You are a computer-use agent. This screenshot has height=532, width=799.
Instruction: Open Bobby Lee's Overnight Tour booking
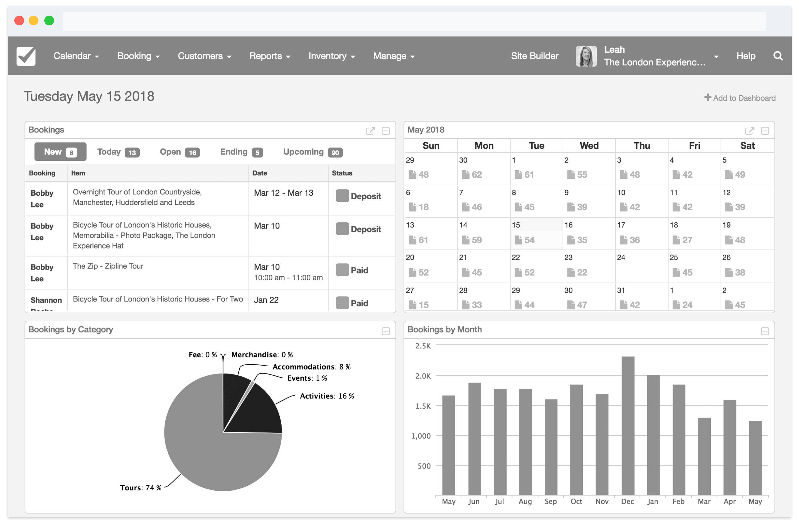[42, 199]
